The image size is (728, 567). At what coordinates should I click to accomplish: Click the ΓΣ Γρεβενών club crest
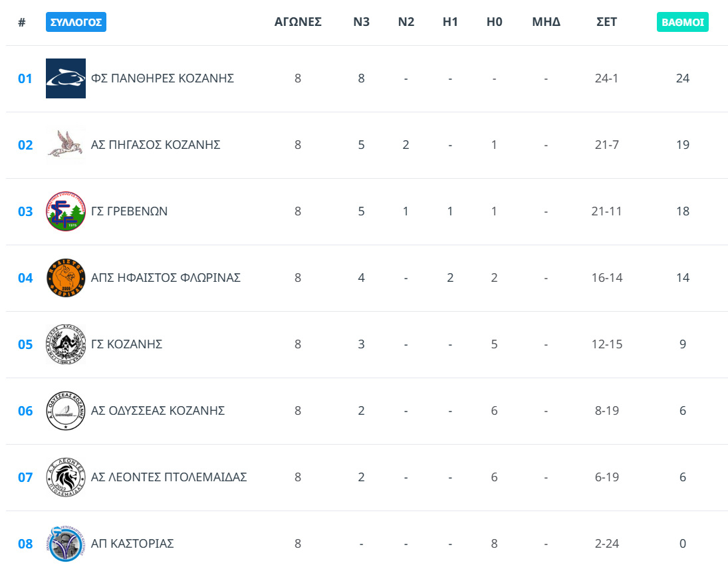click(66, 211)
